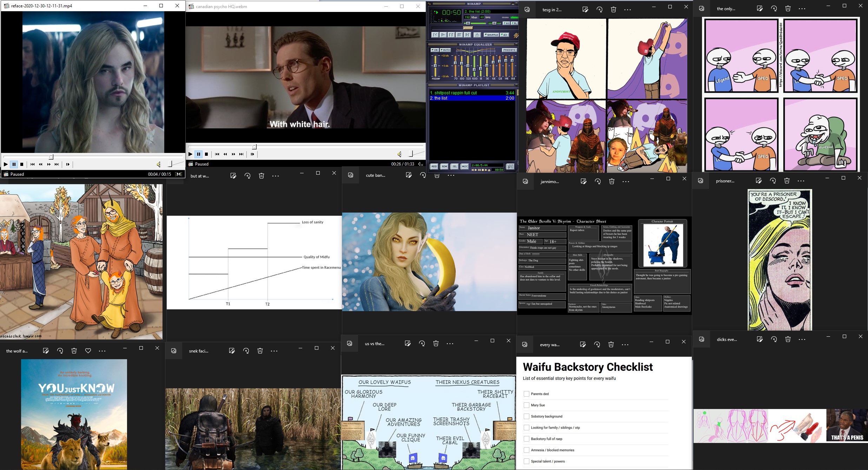Edit the image in cute ban window
This screenshot has height=470, width=868.
click(409, 175)
